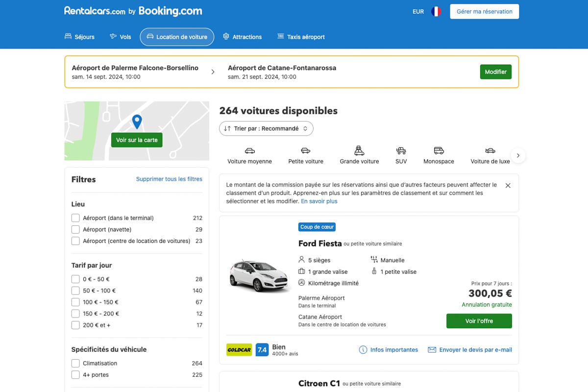Enable the Climatisation filter
The width and height of the screenshot is (588, 392).
coord(75,364)
